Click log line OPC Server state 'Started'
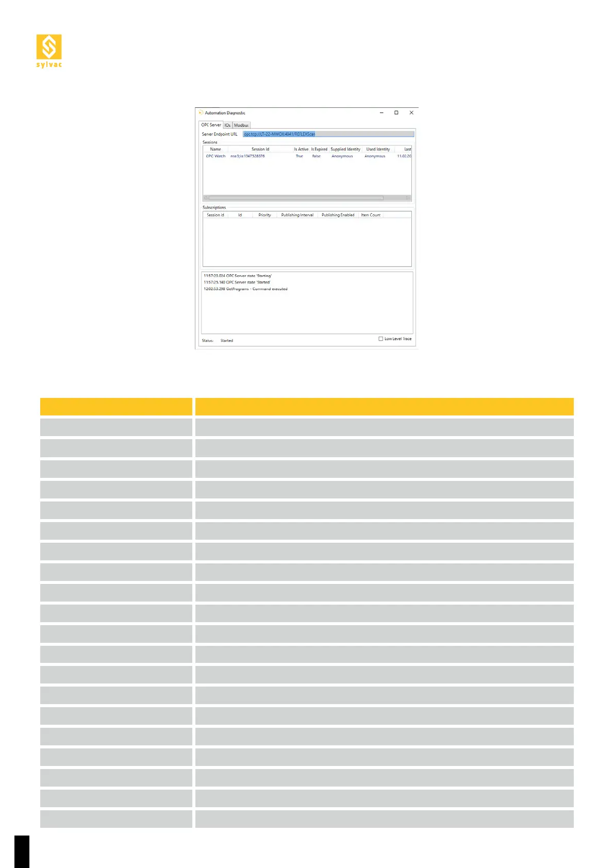Screen dimensions: 614x868 pos(237,282)
